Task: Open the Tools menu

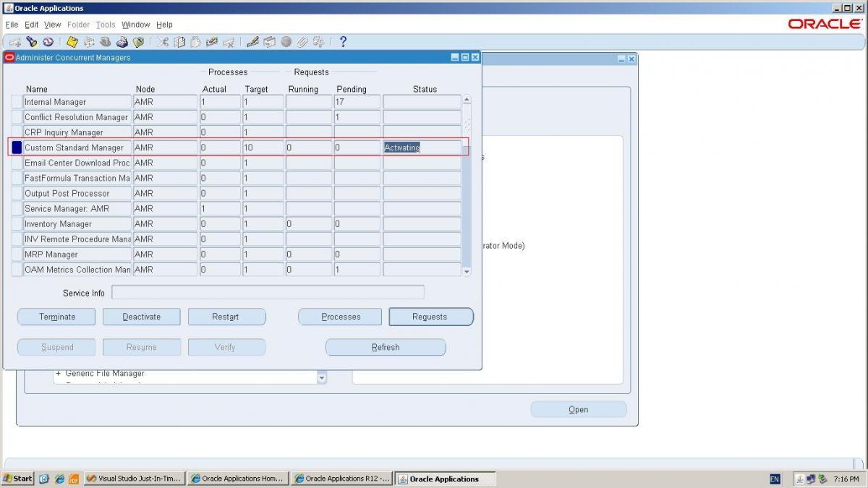Action: click(106, 25)
